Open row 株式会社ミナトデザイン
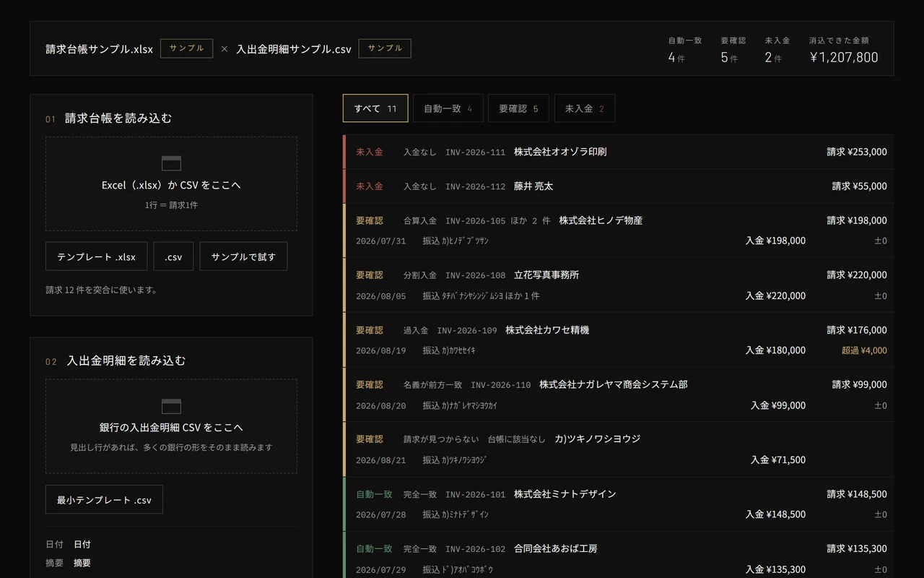924x578 pixels. tap(618, 504)
